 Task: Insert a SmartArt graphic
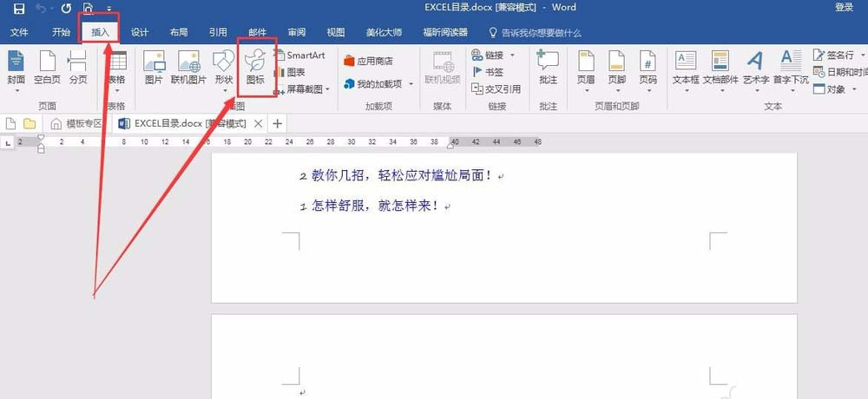[300, 56]
